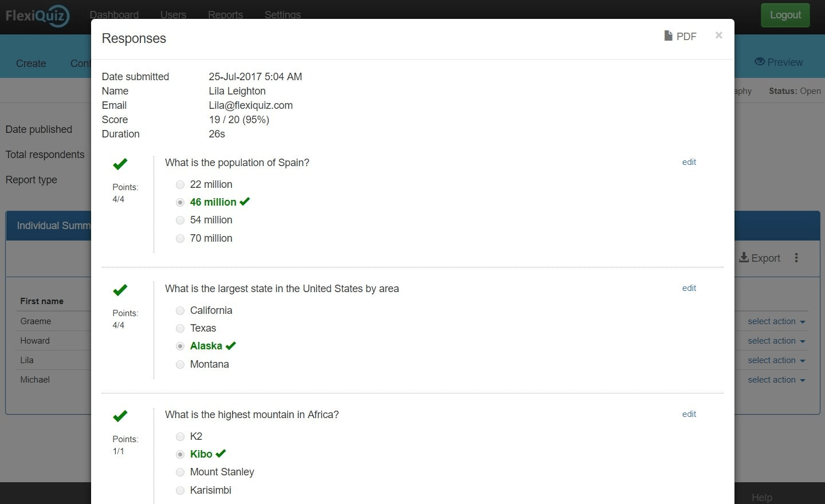Viewport: 825px width, 504px height.
Task: Click the FlexiQuiz logo
Action: coord(38,15)
